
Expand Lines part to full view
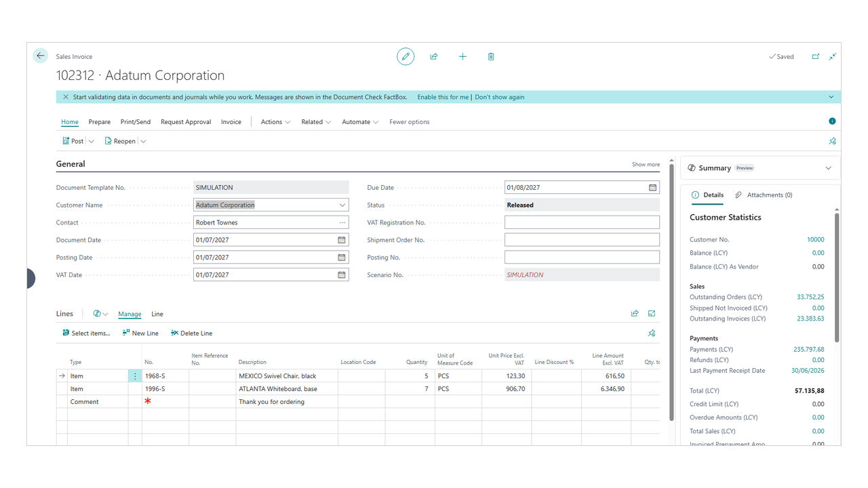(x=652, y=314)
